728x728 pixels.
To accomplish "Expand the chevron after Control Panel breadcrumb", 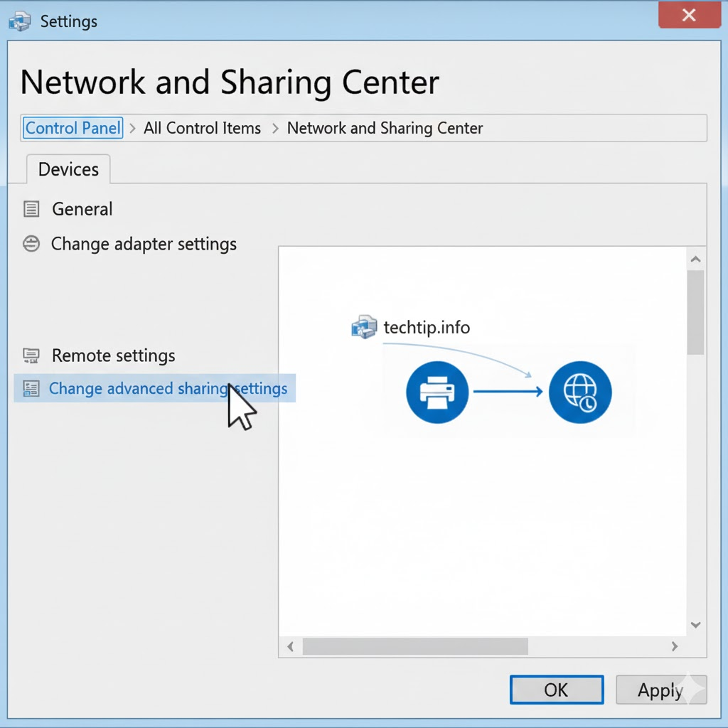I will coord(133,129).
